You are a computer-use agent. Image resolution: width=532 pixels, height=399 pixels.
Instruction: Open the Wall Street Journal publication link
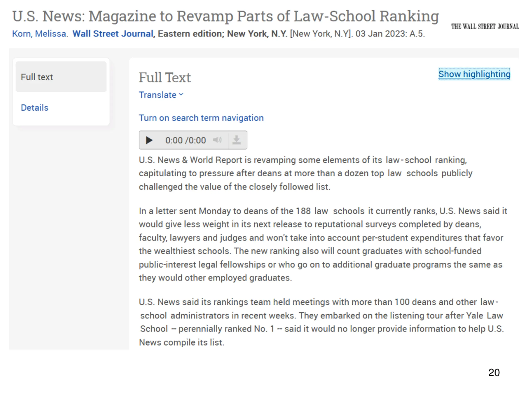(113, 34)
